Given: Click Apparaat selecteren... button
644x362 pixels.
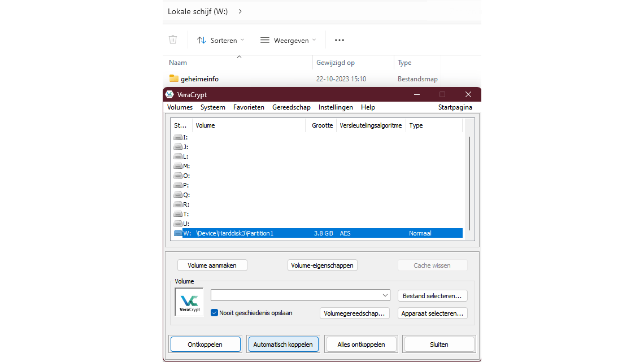Looking at the screenshot, I should click(432, 313).
